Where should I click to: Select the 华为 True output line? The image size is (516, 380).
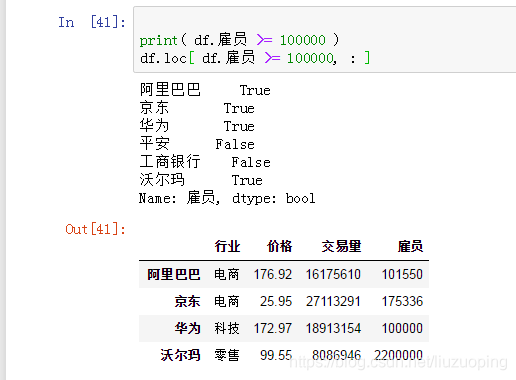pyautogui.click(x=197, y=126)
